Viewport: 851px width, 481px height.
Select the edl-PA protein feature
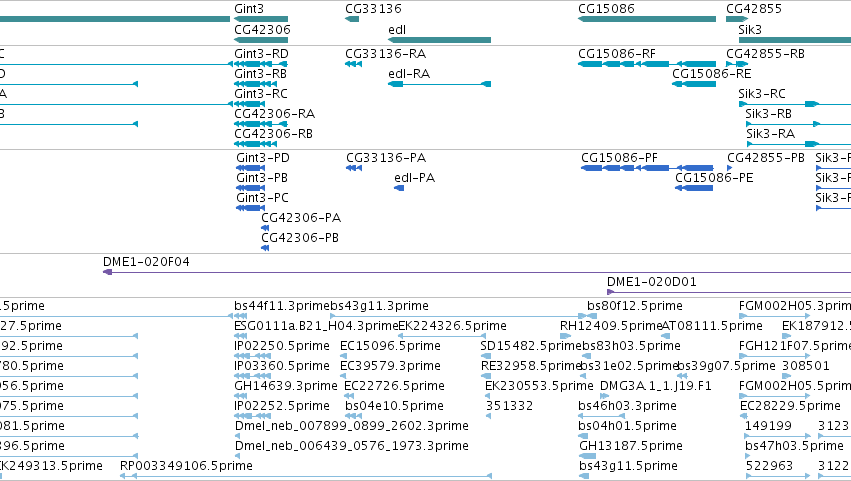click(399, 188)
